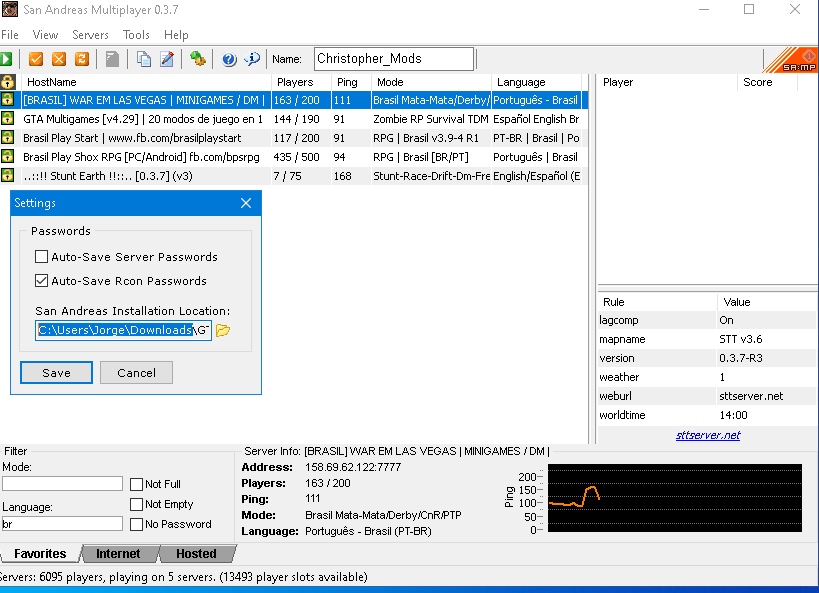This screenshot has height=593, width=819.
Task: Sort servers by Ping column header
Action: pos(351,82)
